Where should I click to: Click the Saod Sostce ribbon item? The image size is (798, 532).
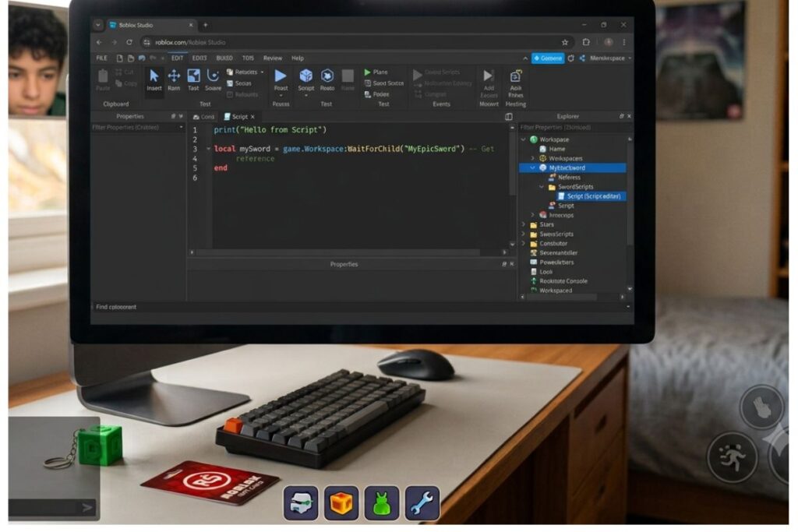click(384, 83)
